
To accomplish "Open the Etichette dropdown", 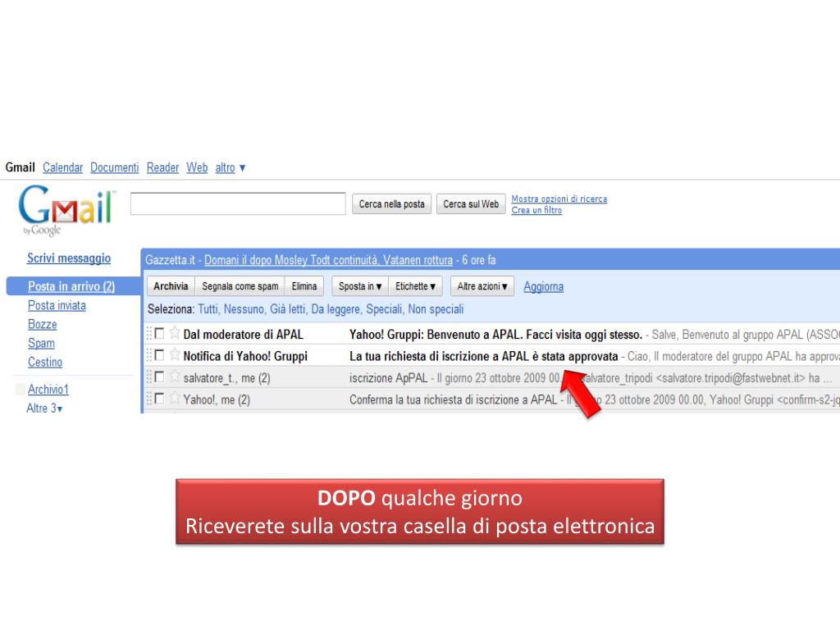I will [x=415, y=286].
